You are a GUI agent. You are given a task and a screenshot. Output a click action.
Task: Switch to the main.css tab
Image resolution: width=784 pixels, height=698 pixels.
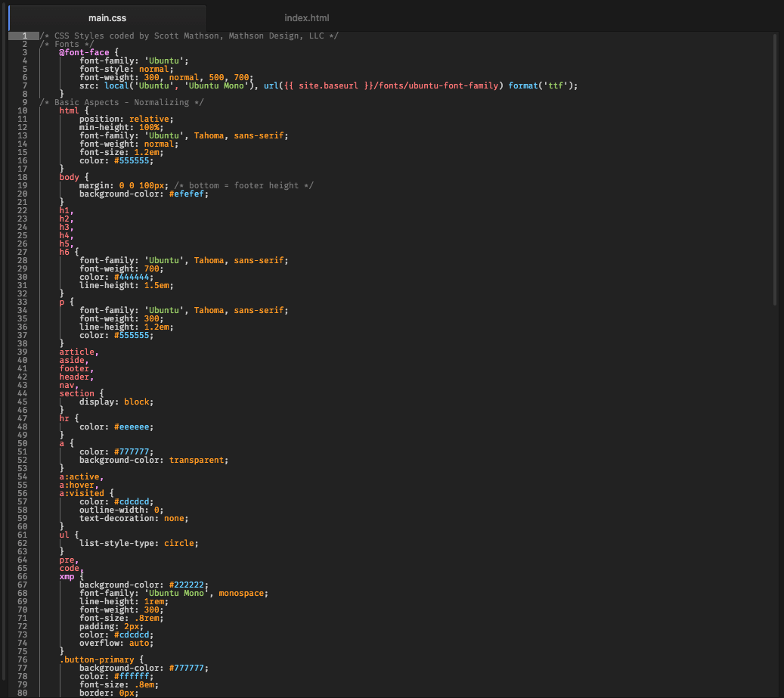pos(107,18)
